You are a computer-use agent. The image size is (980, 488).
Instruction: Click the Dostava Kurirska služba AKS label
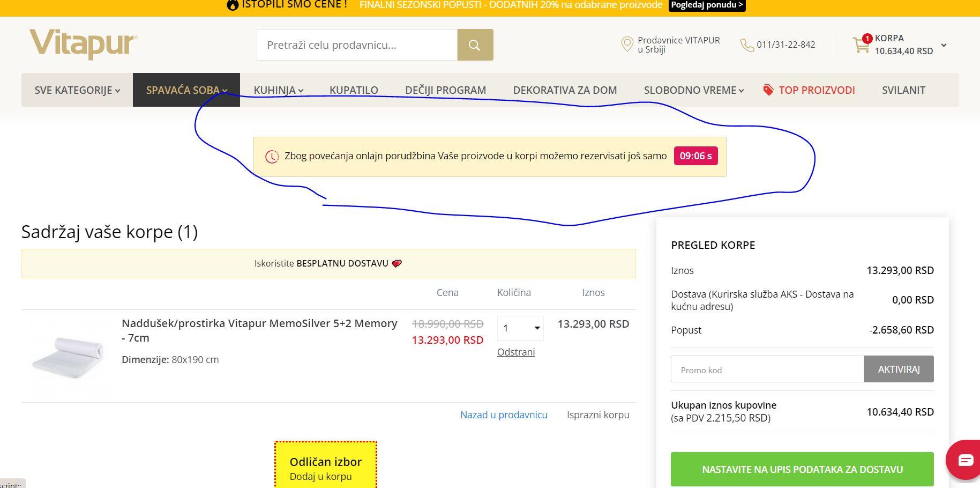(x=762, y=300)
